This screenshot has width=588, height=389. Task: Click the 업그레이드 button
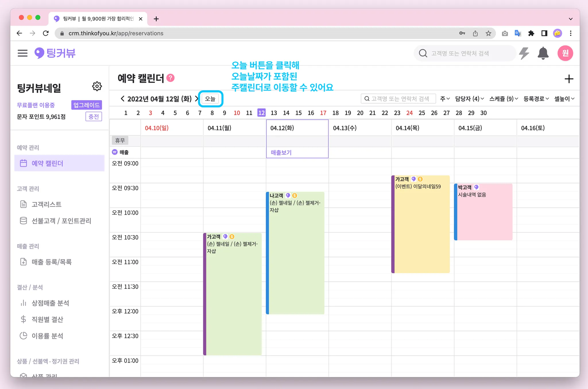(86, 105)
